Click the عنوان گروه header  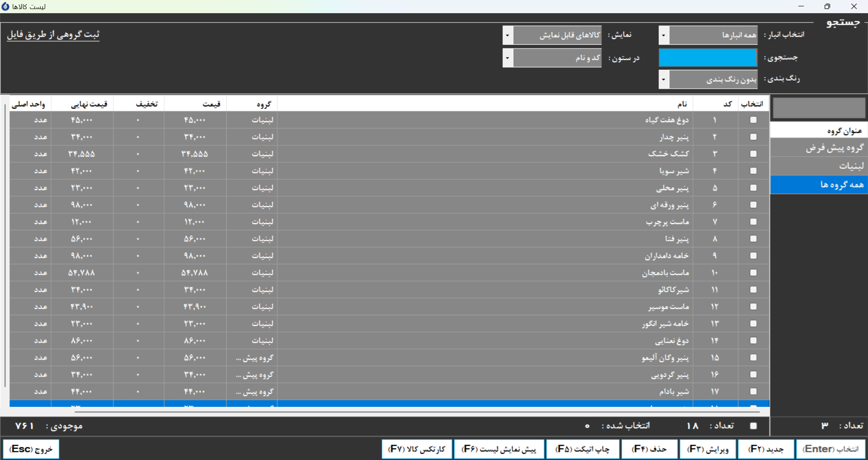click(x=819, y=130)
